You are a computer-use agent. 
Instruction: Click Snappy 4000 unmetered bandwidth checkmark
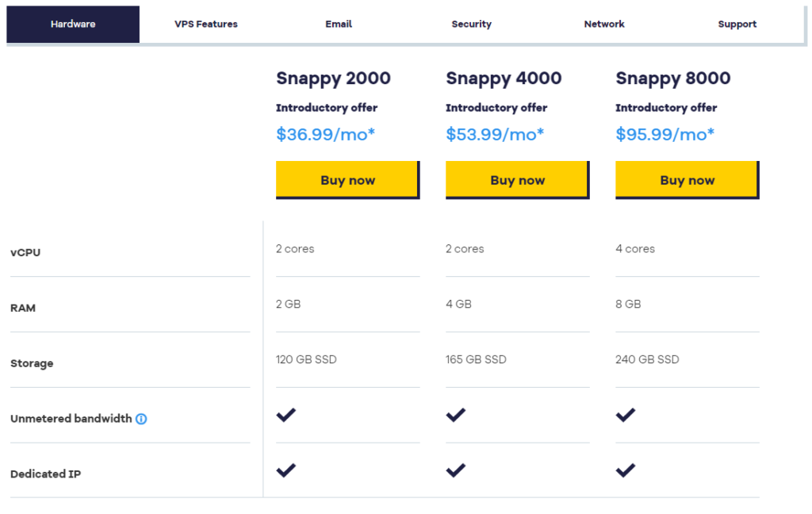[x=456, y=415]
